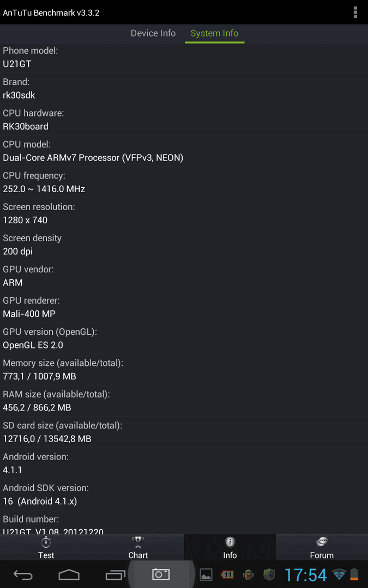Select the System Info tab
This screenshot has height=588, width=368.
click(214, 33)
